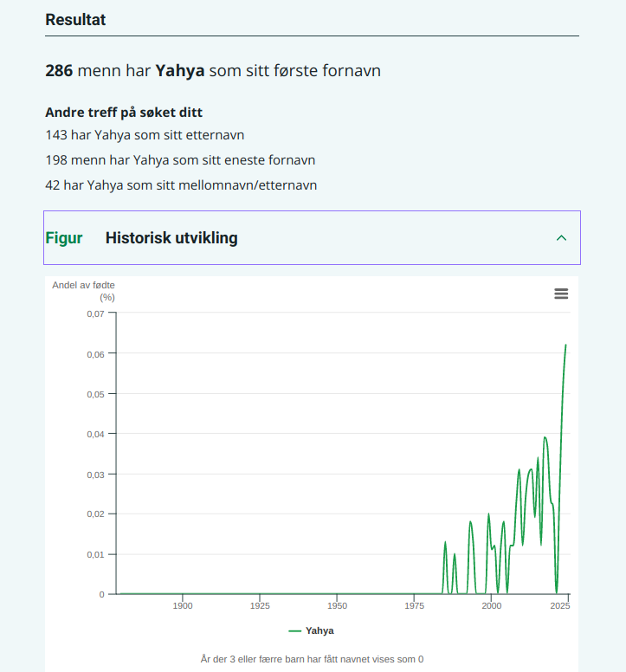Click the green Figur label

click(x=64, y=238)
